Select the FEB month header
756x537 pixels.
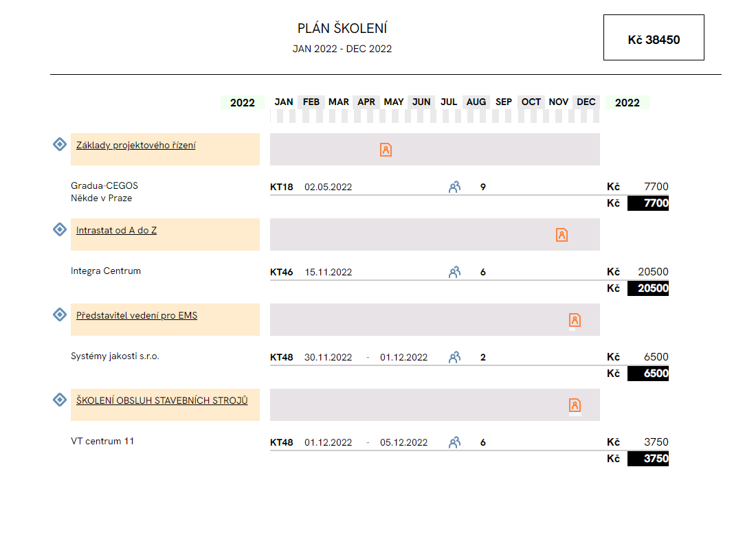click(311, 102)
